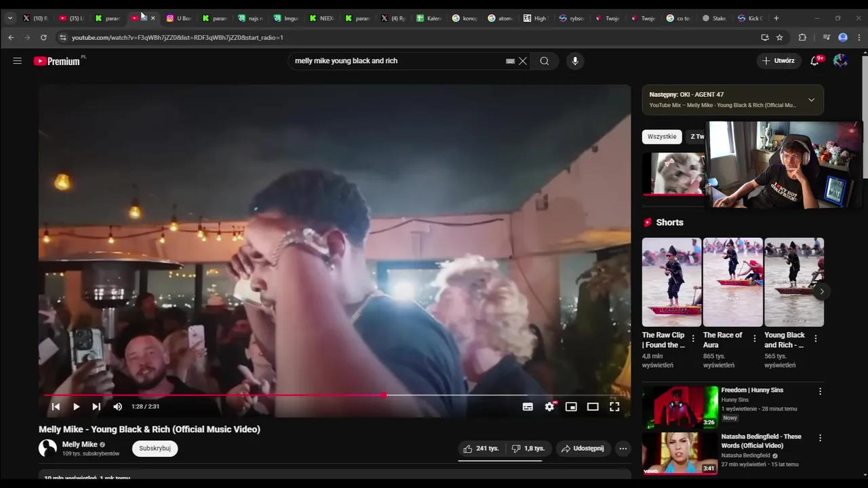This screenshot has width=868, height=488.
Task: Open The Raw Clip short thumbnail
Action: pos(672,282)
